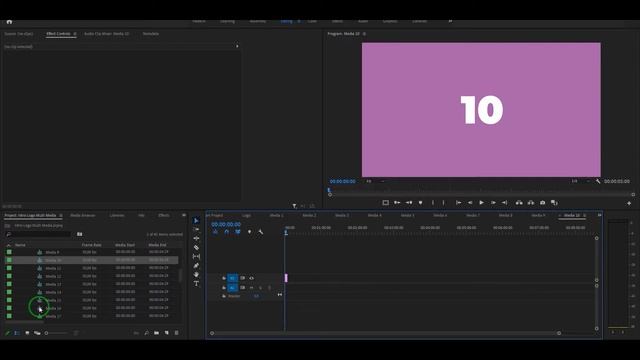Select the Slip tool
Viewport: 640px width, 360px height.
point(196,256)
